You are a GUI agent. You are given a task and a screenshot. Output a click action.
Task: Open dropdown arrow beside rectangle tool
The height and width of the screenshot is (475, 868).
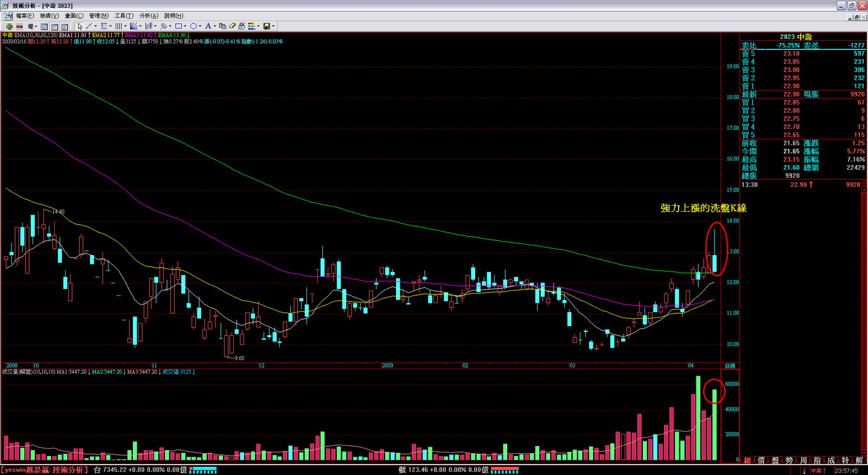click(x=185, y=26)
